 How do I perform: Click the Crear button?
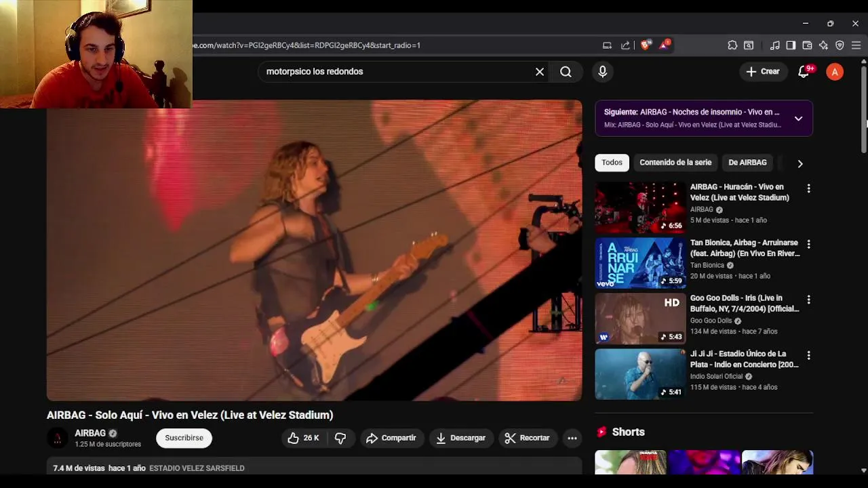[x=763, y=71]
